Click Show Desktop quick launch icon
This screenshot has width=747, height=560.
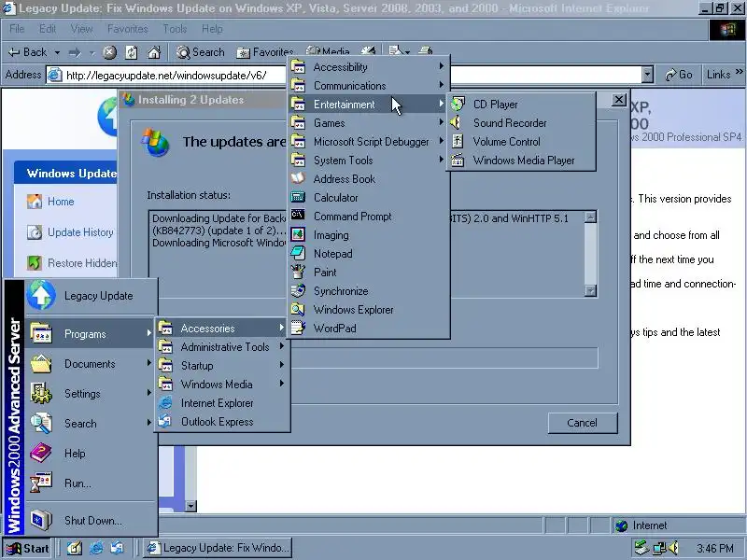coord(75,548)
